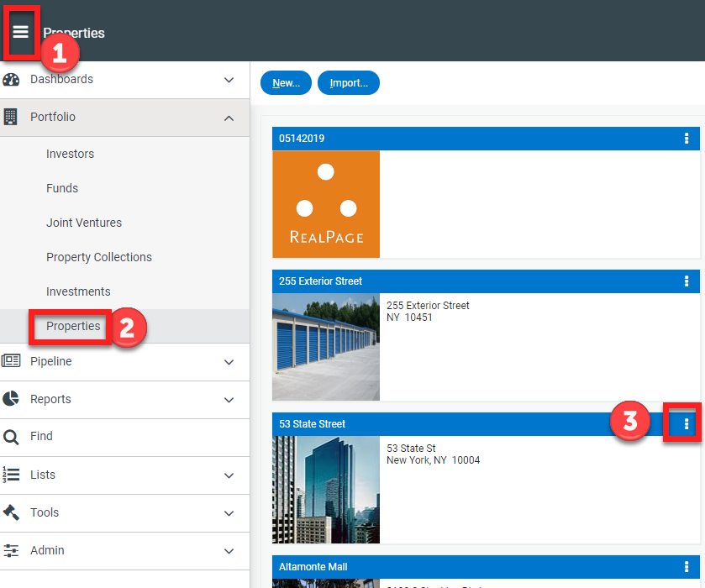The image size is (705, 588).
Task: Click the 53 State Street skyscraper photo
Action: [x=326, y=490]
